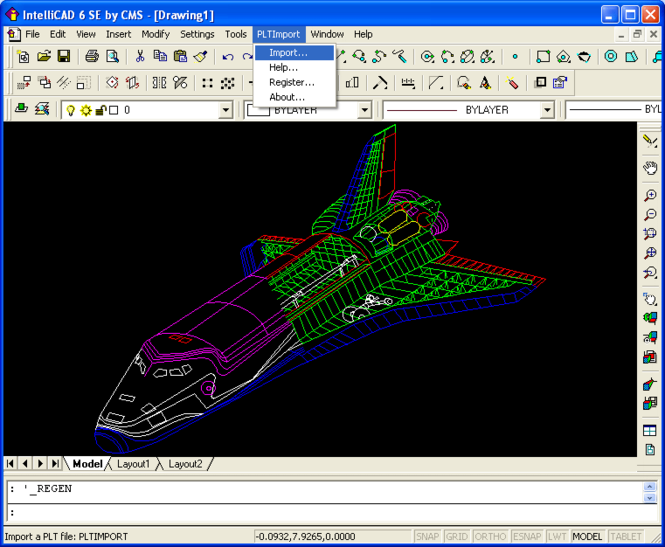Open the layer dropdown showing 0

tap(226, 110)
